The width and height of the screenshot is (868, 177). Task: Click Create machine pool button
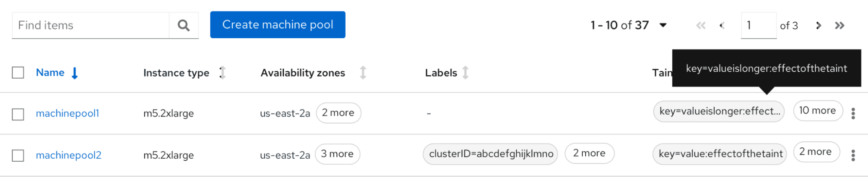[277, 25]
